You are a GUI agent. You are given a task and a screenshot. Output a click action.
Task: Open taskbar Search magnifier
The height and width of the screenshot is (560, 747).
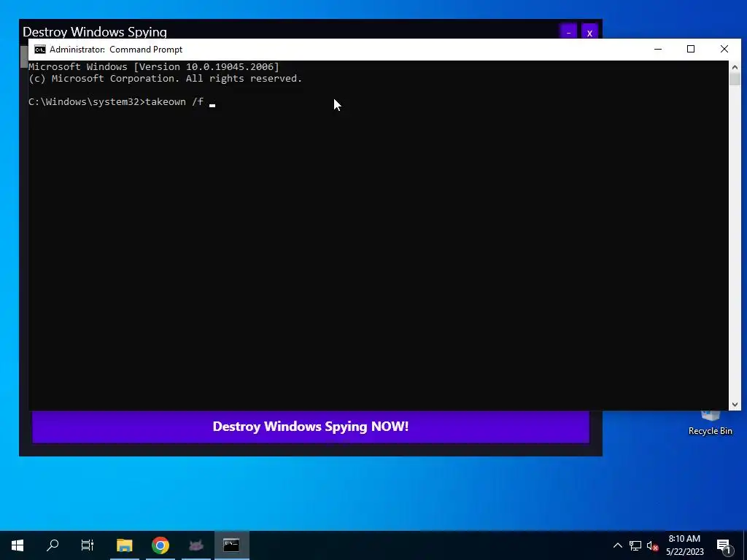53,545
